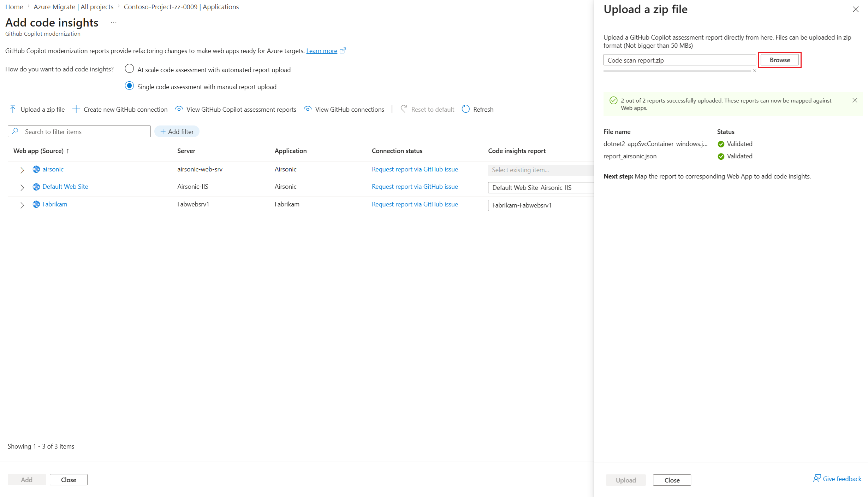This screenshot has width=868, height=497.
Task: Click the Validated checkmark for dotnet2-appSvcContainer
Action: pyautogui.click(x=721, y=144)
